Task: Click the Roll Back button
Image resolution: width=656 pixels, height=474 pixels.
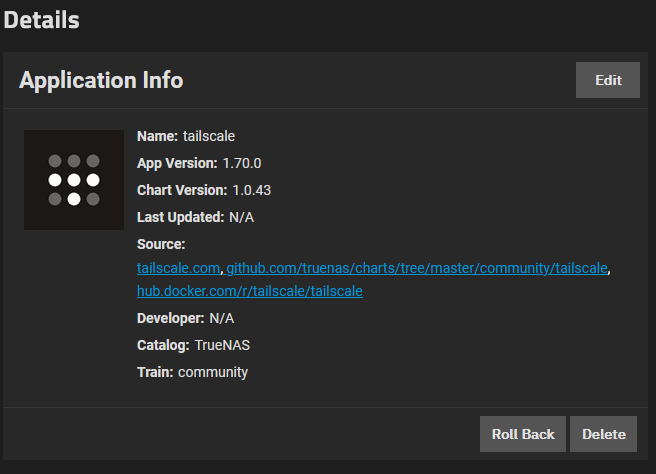Action: click(523, 434)
